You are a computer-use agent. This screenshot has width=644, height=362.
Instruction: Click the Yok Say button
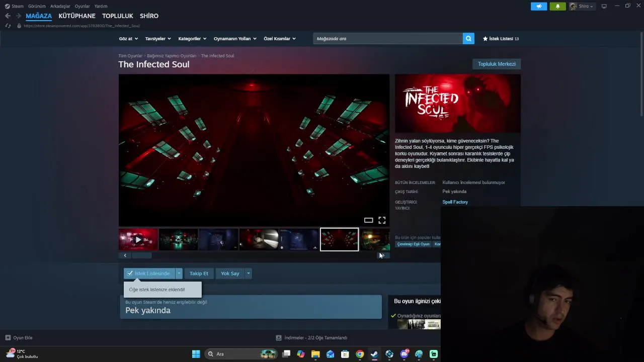coord(230,274)
